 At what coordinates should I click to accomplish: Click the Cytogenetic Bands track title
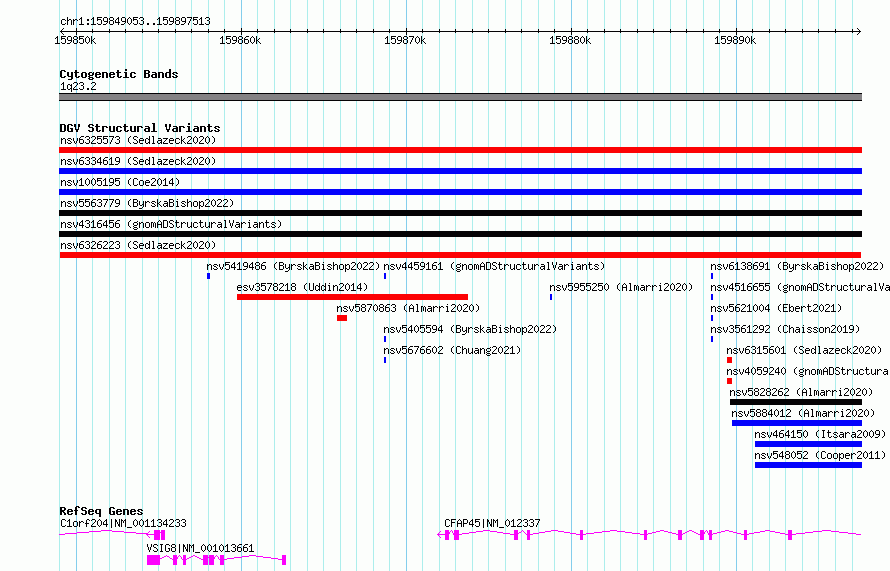pos(119,74)
